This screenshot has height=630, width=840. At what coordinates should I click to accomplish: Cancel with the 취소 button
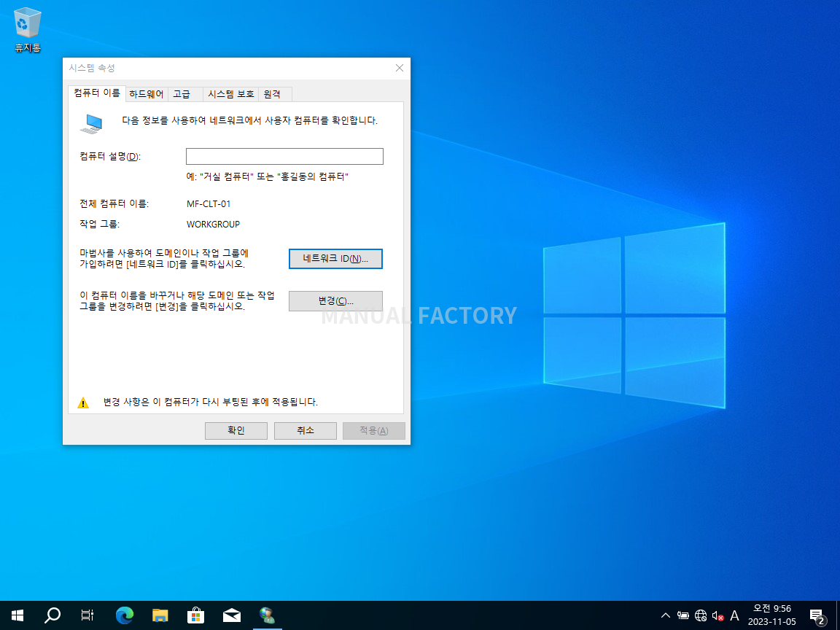click(306, 431)
